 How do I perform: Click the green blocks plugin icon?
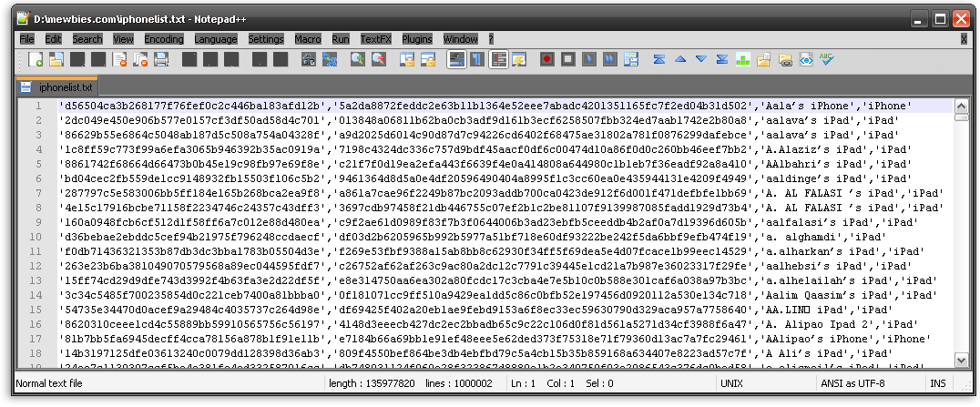[743, 59]
